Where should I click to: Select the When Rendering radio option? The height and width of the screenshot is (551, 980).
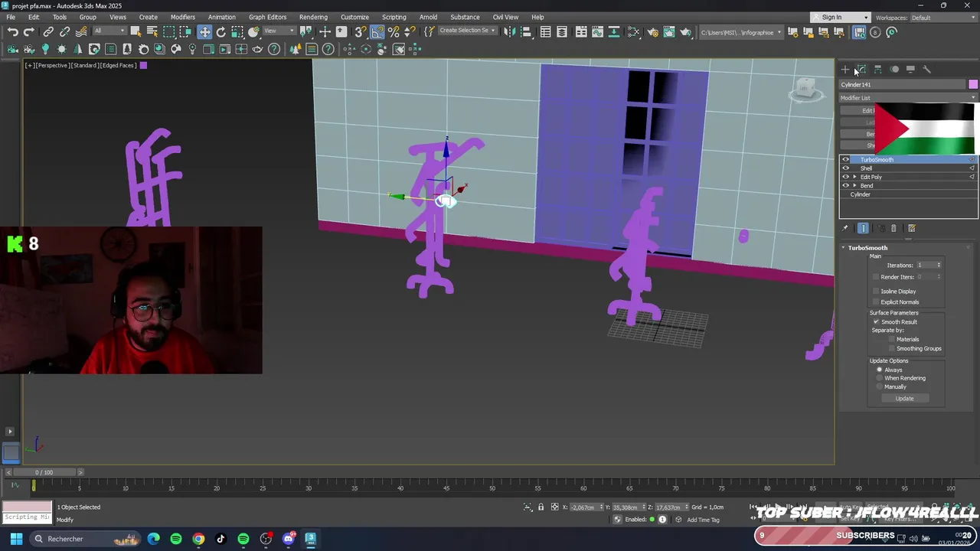tap(880, 378)
